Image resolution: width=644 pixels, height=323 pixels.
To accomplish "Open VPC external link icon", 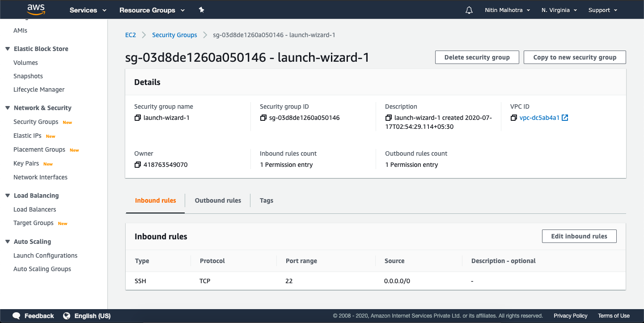I will (x=565, y=118).
